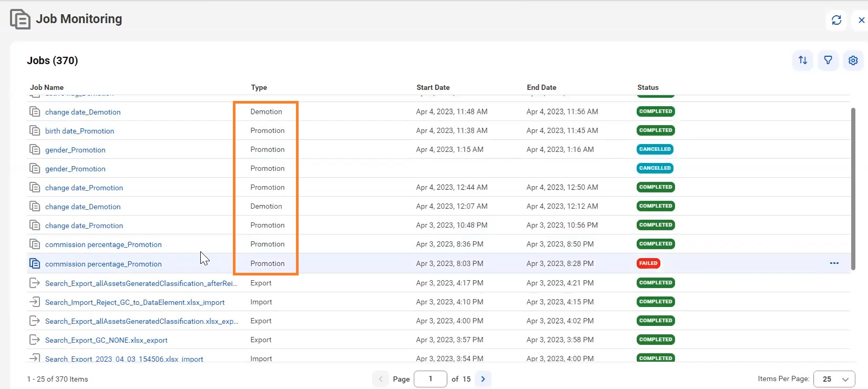Click the Job Monitoring header icon

(x=20, y=19)
